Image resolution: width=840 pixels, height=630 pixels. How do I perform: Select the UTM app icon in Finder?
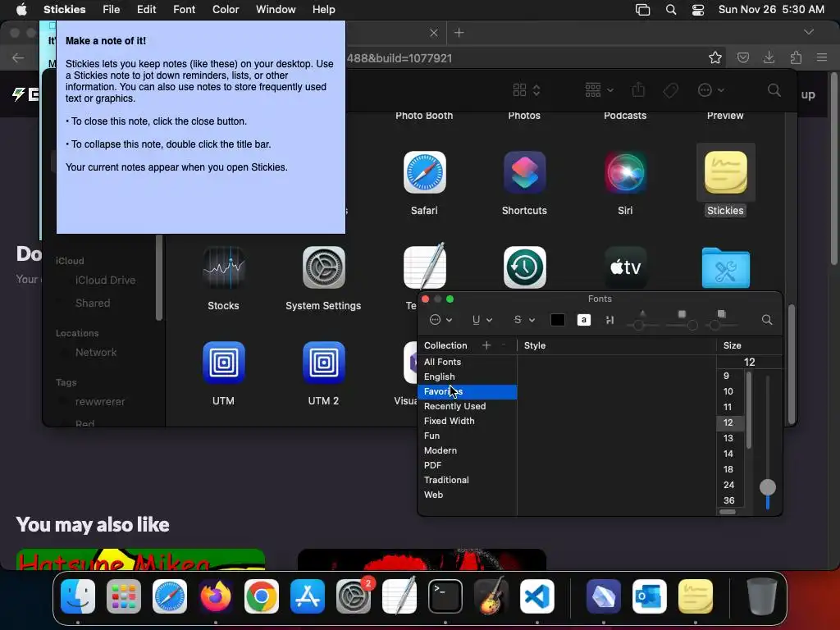(223, 363)
